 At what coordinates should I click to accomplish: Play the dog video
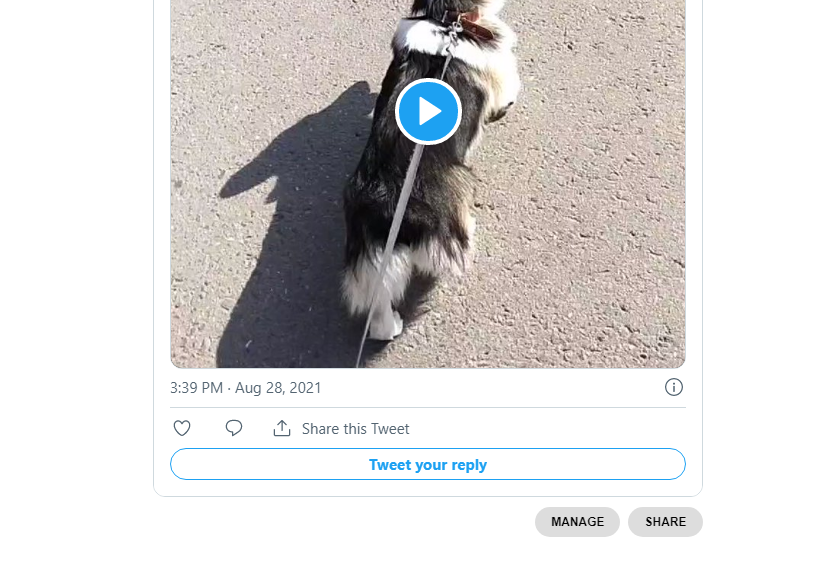(x=428, y=111)
